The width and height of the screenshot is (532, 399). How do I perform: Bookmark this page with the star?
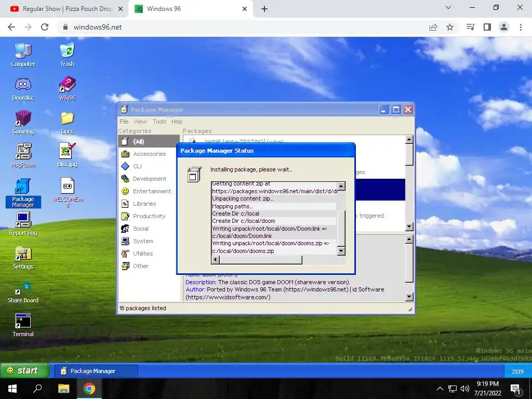pyautogui.click(x=450, y=27)
